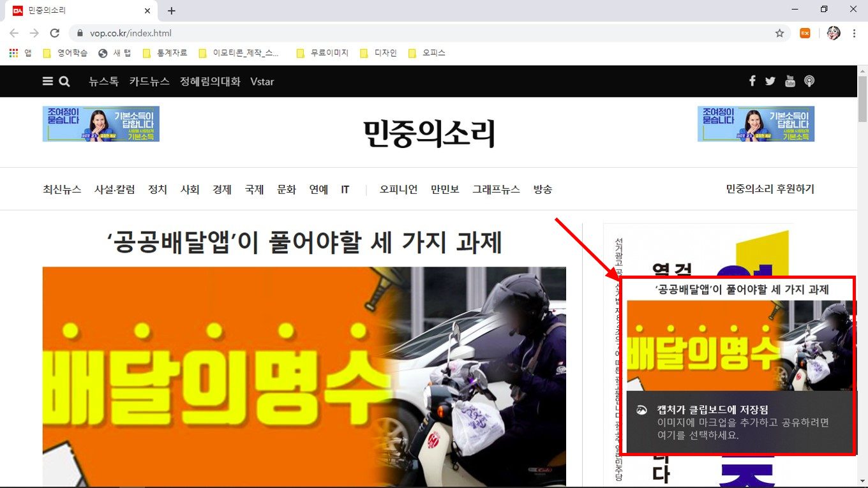Open the large 배달의명수 article image
The width and height of the screenshot is (868, 488).
pos(304,376)
